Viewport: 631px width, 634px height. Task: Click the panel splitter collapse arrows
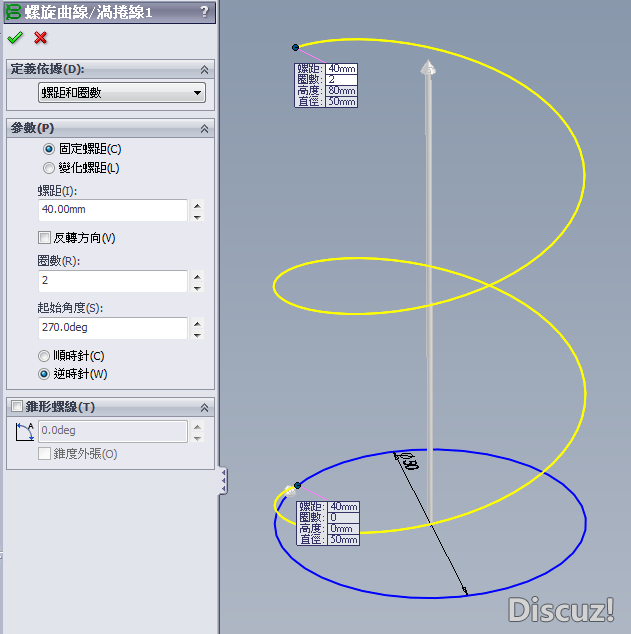(223, 481)
